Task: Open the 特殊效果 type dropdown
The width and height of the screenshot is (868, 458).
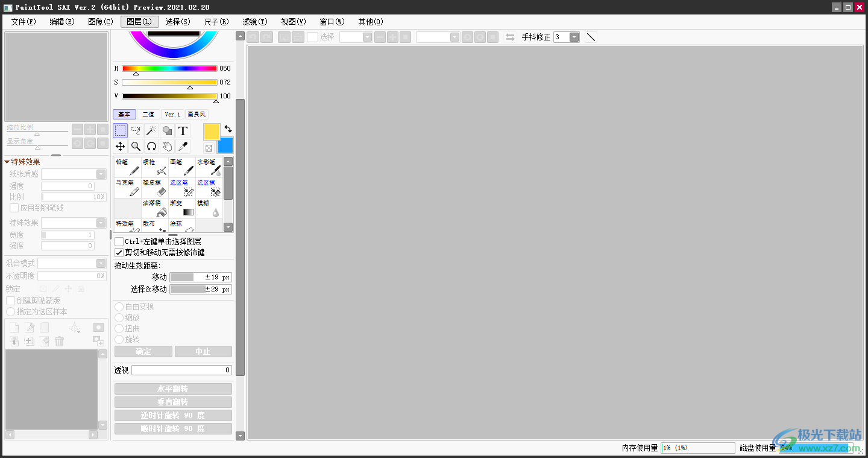Action: pos(101,223)
